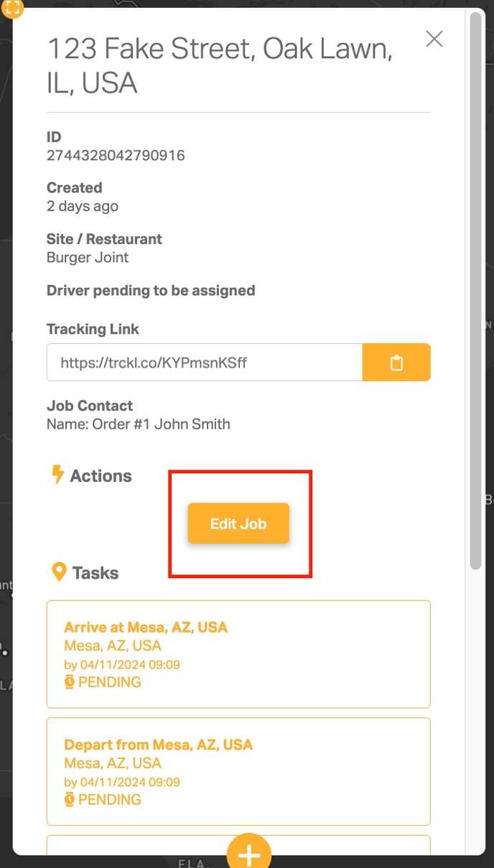Click the location pin Tasks icon
The image size is (494, 868).
click(x=59, y=572)
